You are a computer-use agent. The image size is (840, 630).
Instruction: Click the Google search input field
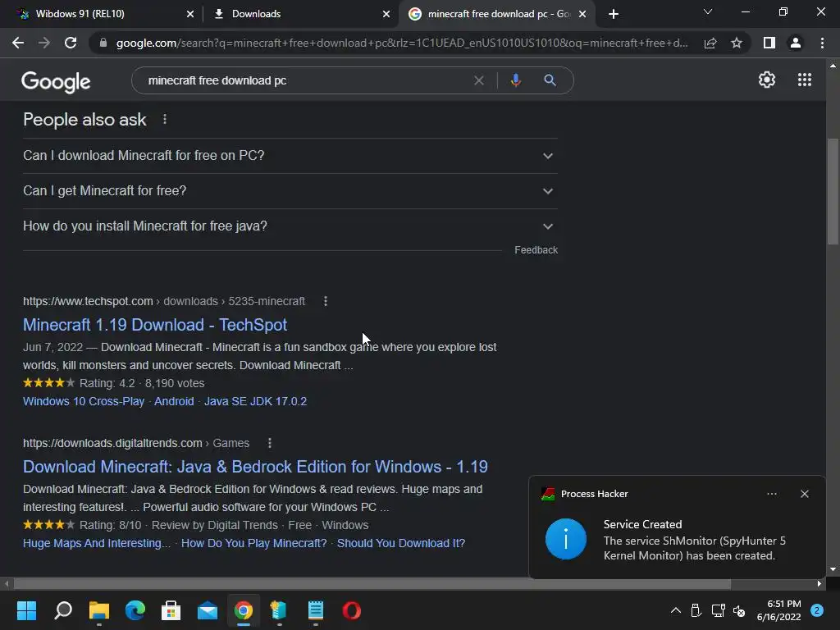[305, 80]
